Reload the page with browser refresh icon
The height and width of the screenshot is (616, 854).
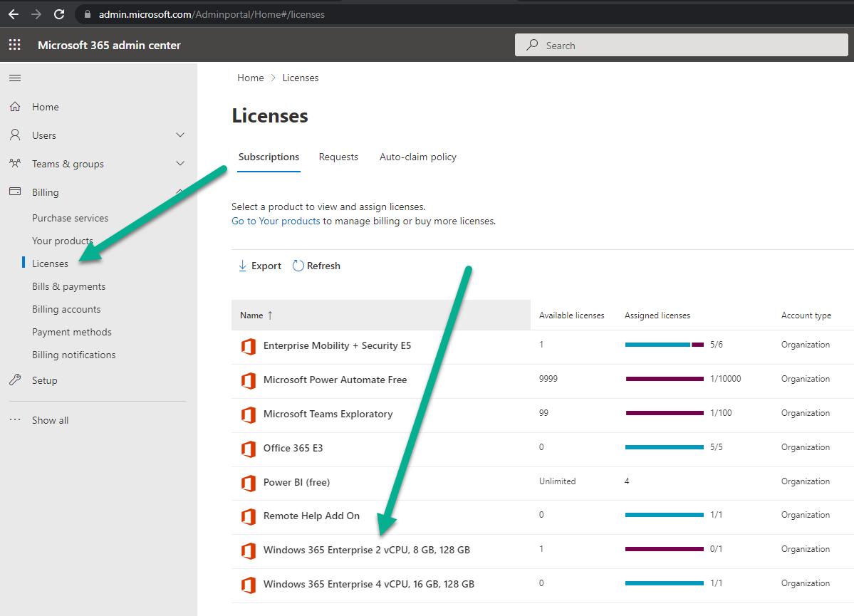(x=59, y=14)
